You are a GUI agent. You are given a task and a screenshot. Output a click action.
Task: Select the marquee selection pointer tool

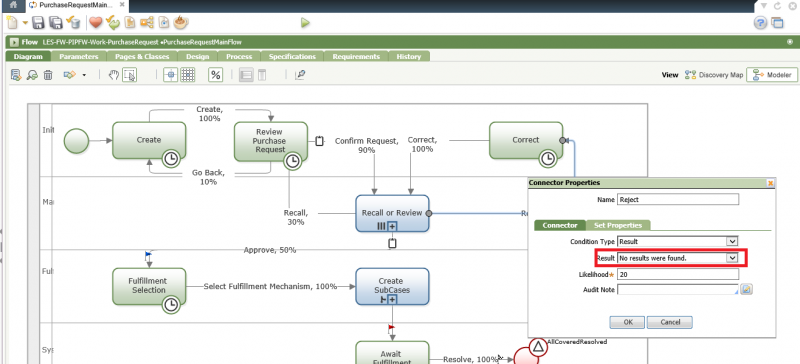click(x=130, y=75)
